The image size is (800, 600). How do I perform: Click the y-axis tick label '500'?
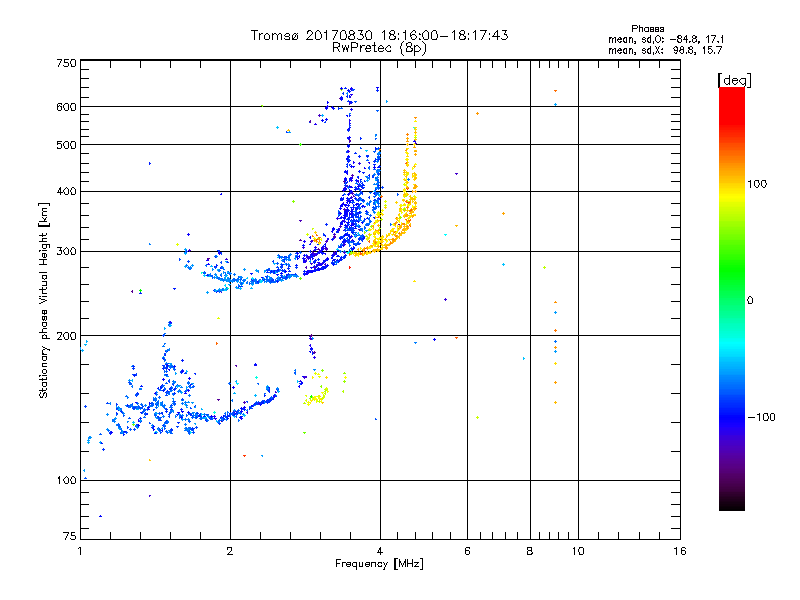tap(66, 145)
